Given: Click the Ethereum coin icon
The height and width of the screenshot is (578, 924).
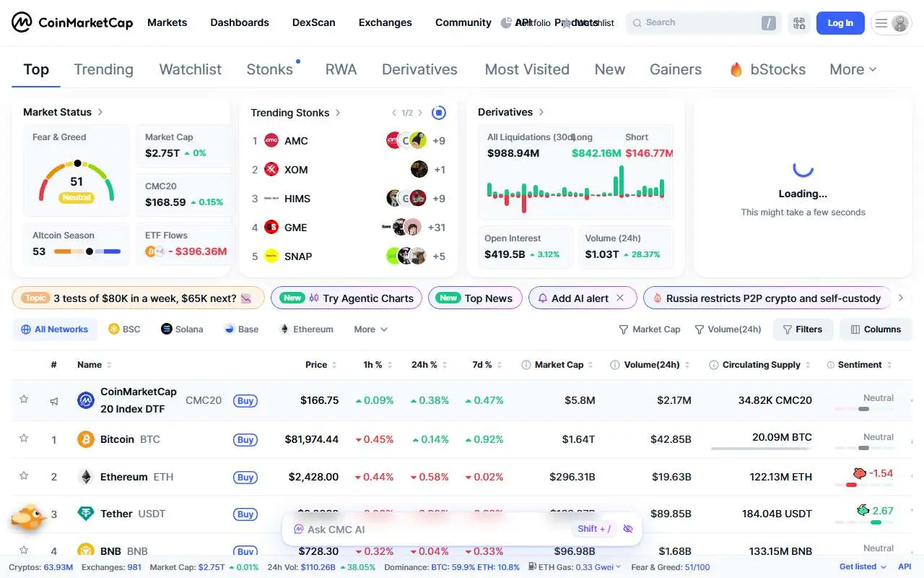Looking at the screenshot, I should pyautogui.click(x=86, y=477).
